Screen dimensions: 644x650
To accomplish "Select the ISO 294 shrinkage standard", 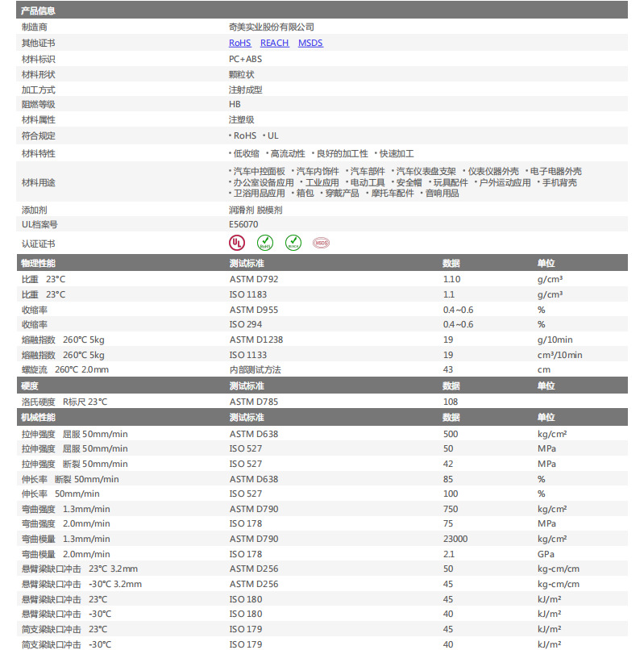I will pos(246,324).
